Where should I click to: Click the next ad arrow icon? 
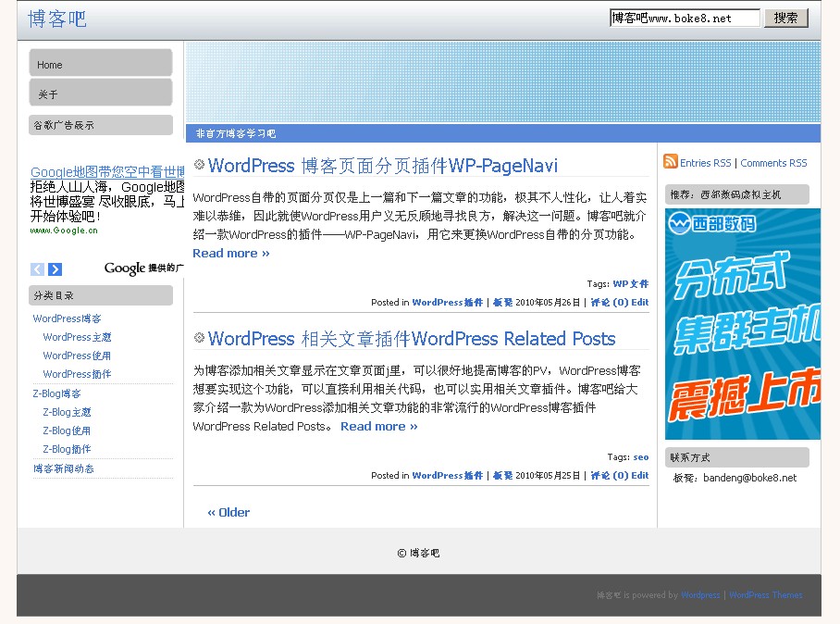pyautogui.click(x=56, y=269)
